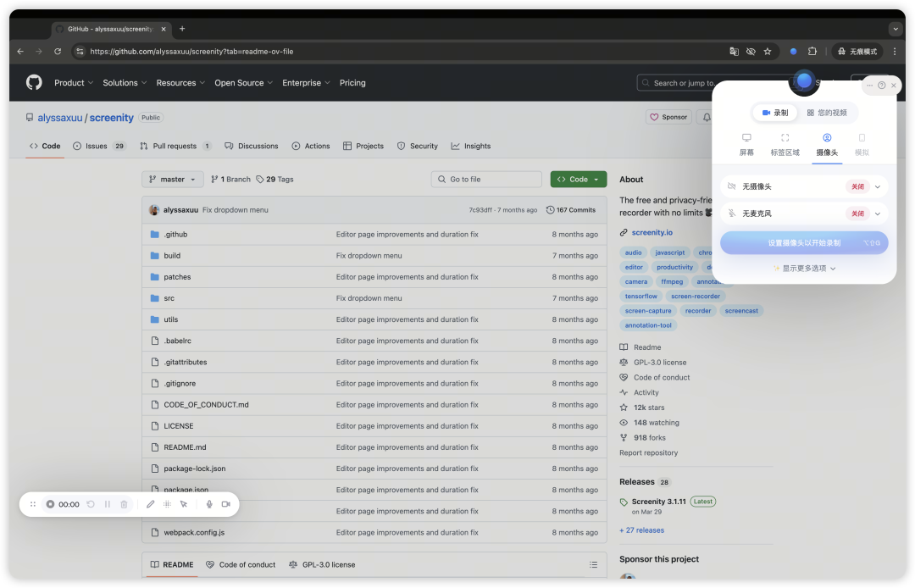Viewport: 915px width, 588px height.
Task: Select the 标签区域 recording mode
Action: 785,145
